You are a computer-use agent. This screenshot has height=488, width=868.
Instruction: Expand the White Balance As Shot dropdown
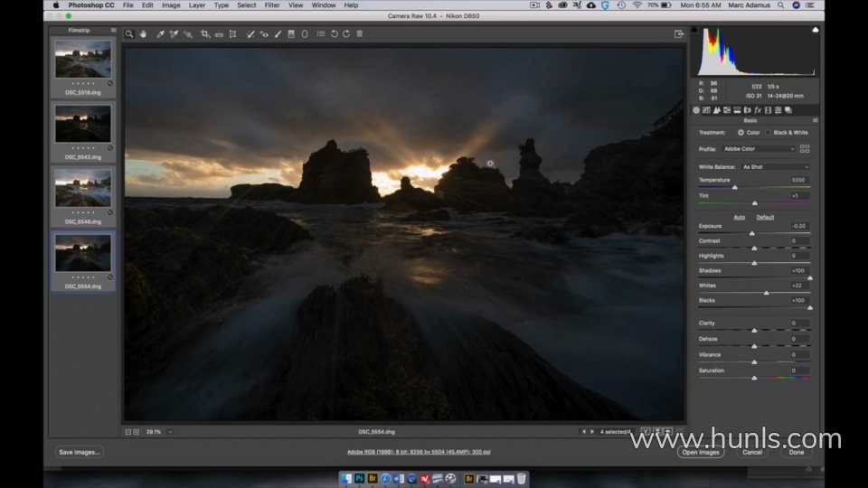pyautogui.click(x=774, y=167)
